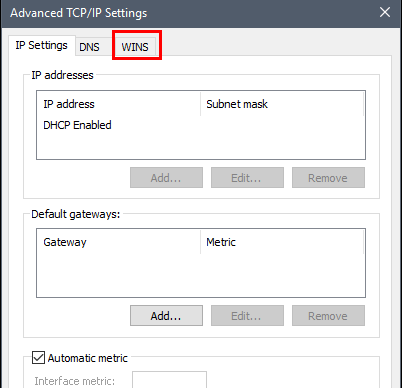The height and width of the screenshot is (388, 402).
Task: Open the DNS tab
Action: pyautogui.click(x=89, y=47)
